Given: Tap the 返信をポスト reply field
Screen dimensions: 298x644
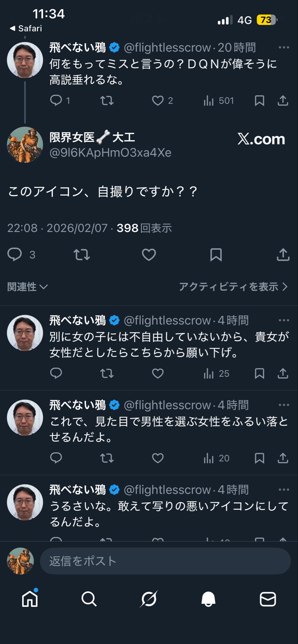Looking at the screenshot, I should coord(165,561).
